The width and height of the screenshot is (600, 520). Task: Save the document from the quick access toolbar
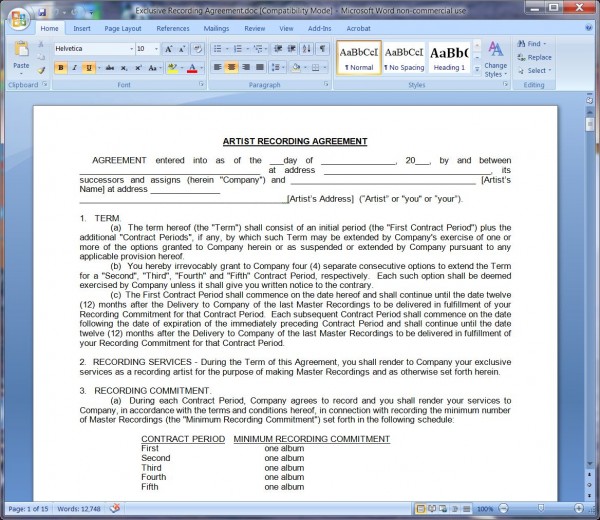[x=42, y=12]
